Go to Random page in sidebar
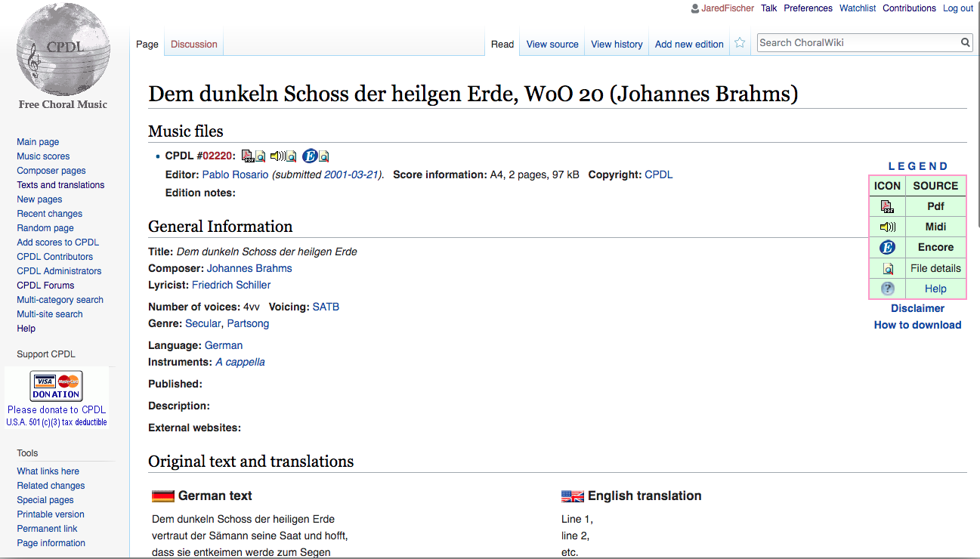The width and height of the screenshot is (980, 559). point(45,228)
